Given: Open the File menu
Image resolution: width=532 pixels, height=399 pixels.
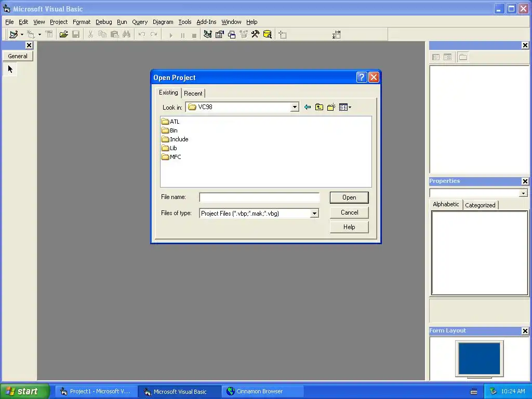Looking at the screenshot, I should (9, 22).
